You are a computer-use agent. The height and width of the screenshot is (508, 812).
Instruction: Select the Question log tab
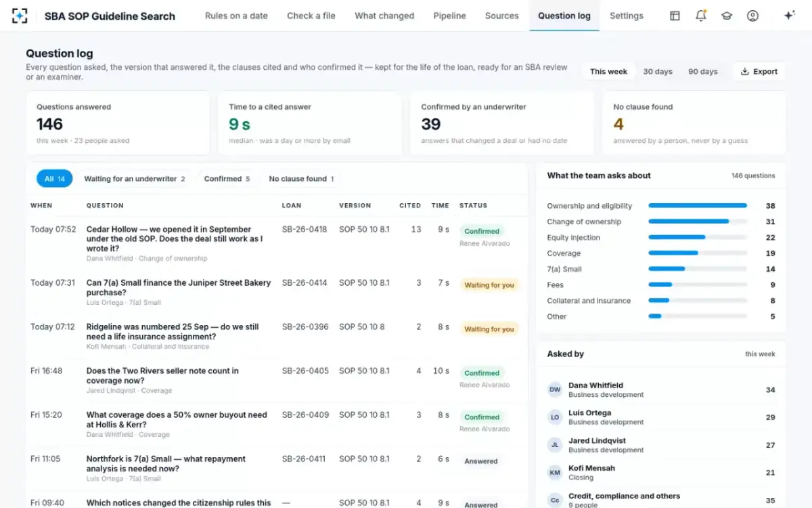point(564,16)
